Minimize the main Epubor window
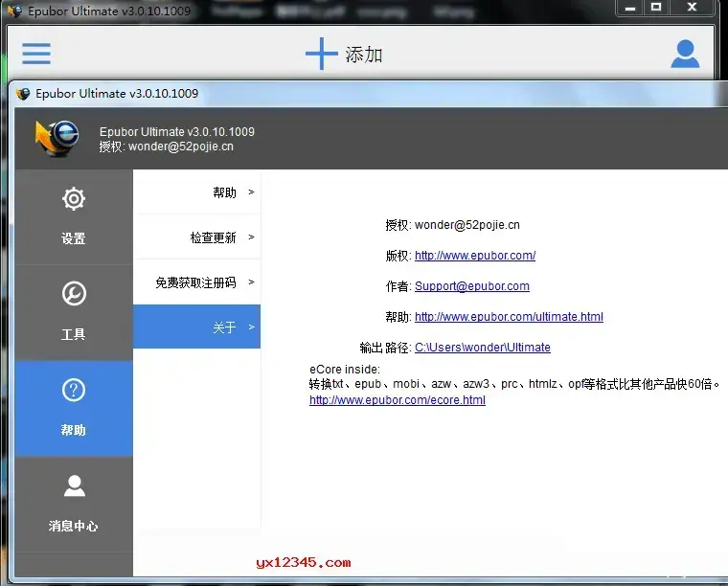The image size is (728, 586). (x=630, y=8)
